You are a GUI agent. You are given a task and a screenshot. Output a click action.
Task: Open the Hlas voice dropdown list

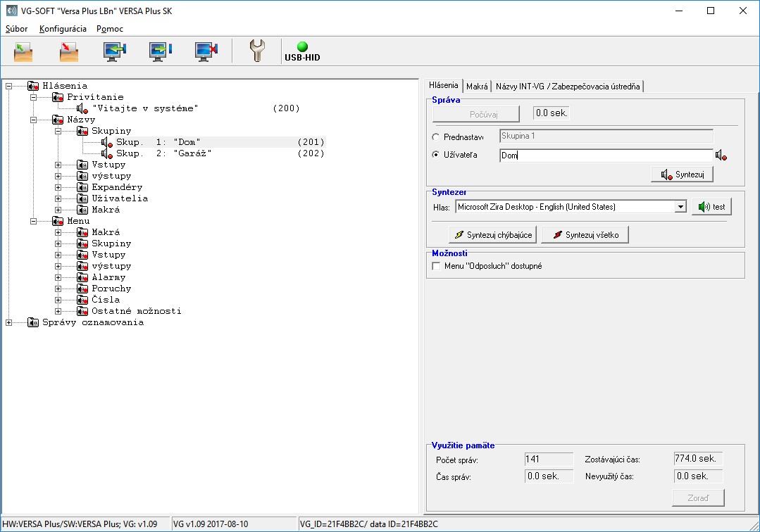click(680, 207)
